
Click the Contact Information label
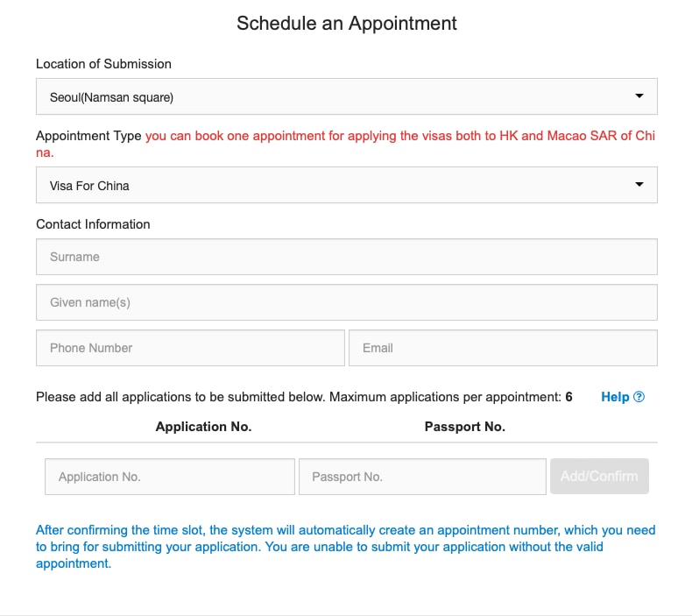93,224
